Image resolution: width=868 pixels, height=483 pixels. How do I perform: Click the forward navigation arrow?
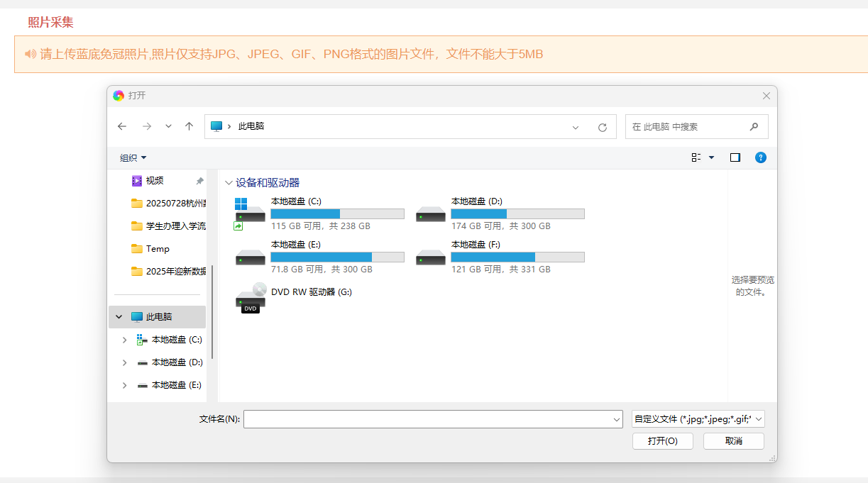147,126
